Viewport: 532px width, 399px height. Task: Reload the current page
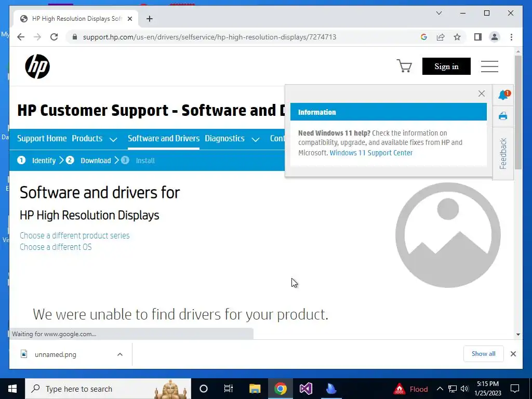pyautogui.click(x=54, y=37)
